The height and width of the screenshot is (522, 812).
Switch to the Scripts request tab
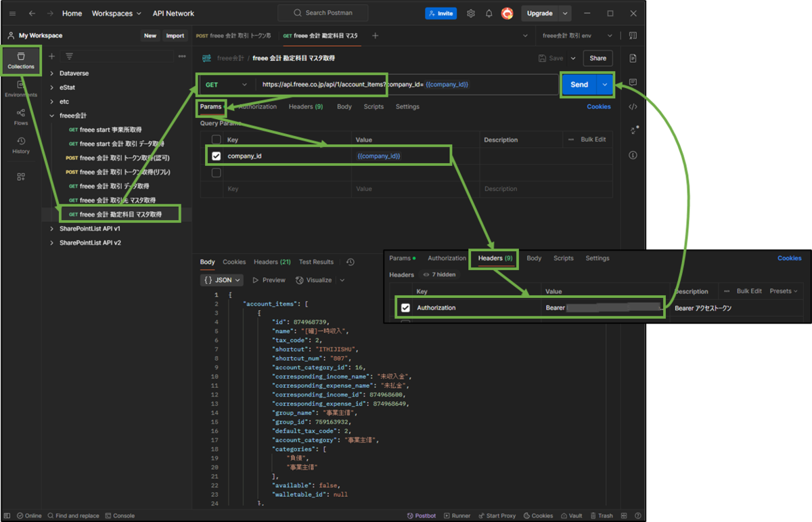click(x=374, y=107)
